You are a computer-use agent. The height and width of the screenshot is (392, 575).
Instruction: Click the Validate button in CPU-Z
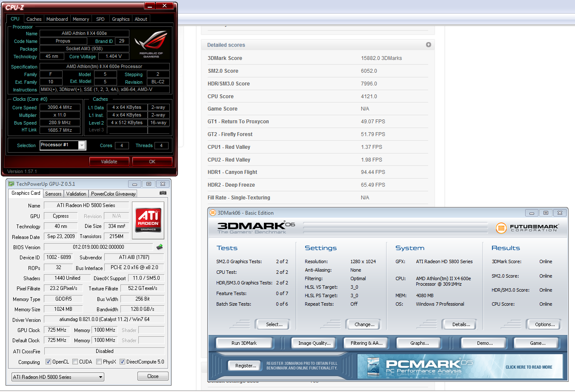(x=109, y=162)
